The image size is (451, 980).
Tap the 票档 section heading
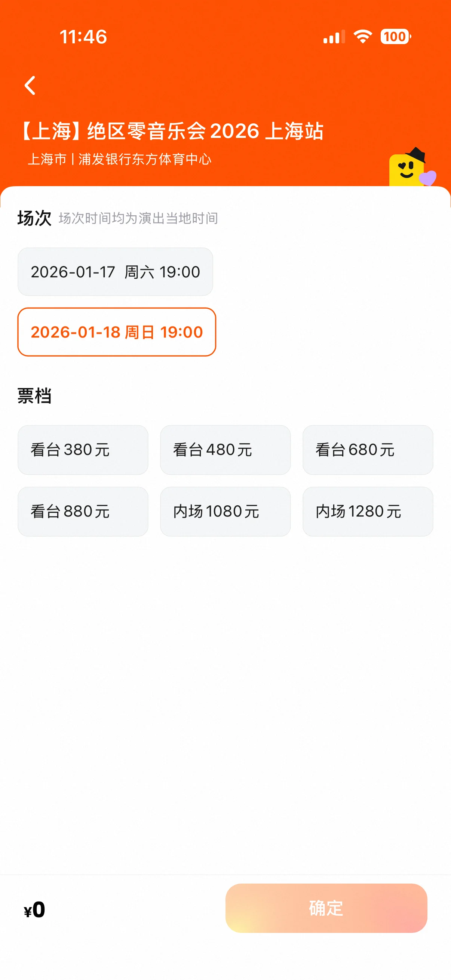[34, 396]
